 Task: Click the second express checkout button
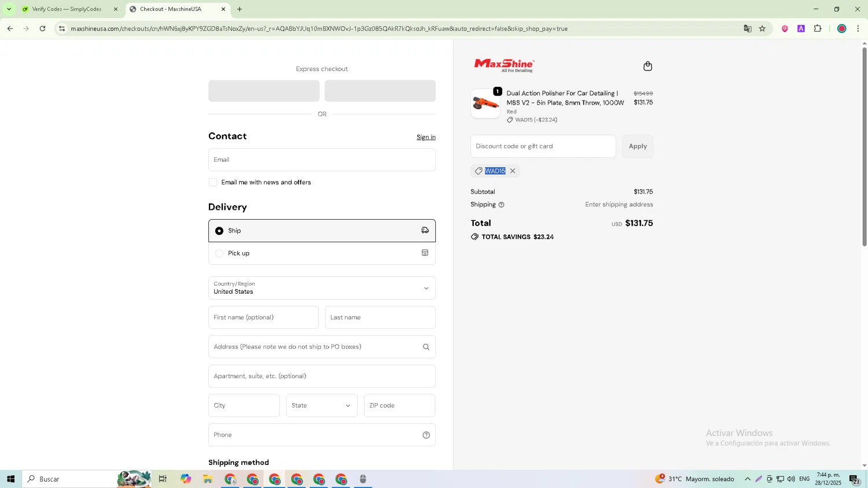pos(380,91)
